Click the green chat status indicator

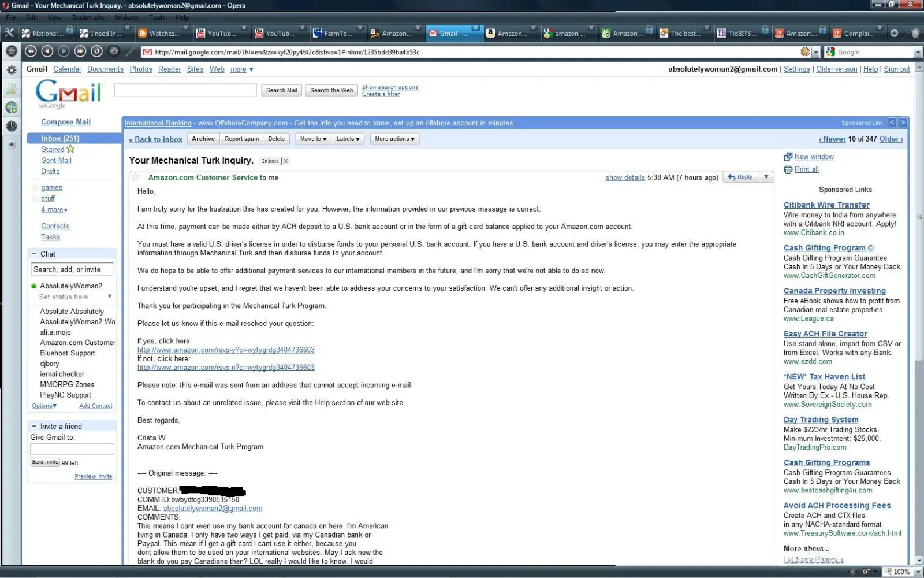pyautogui.click(x=33, y=286)
